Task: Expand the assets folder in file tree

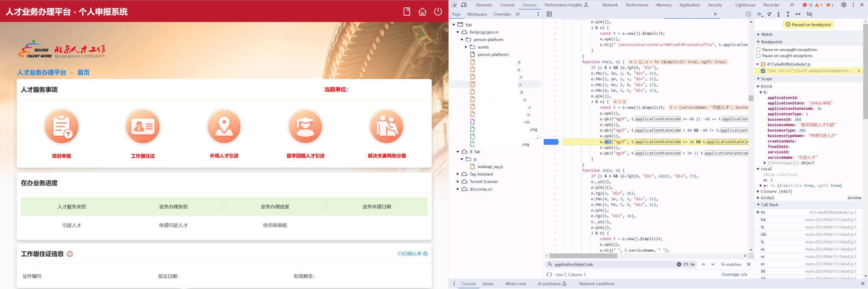Action: [466, 47]
